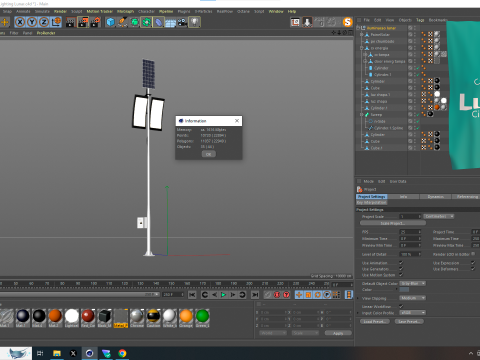The height and width of the screenshot is (360, 480).
Task: Open Input Color Profile dropdown
Action: point(413,313)
